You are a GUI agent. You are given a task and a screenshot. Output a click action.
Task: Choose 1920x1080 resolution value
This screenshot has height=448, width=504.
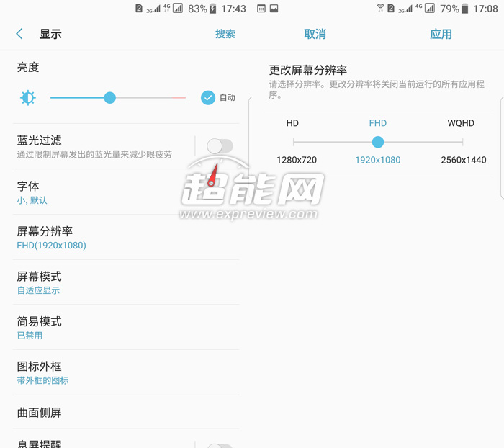click(378, 160)
